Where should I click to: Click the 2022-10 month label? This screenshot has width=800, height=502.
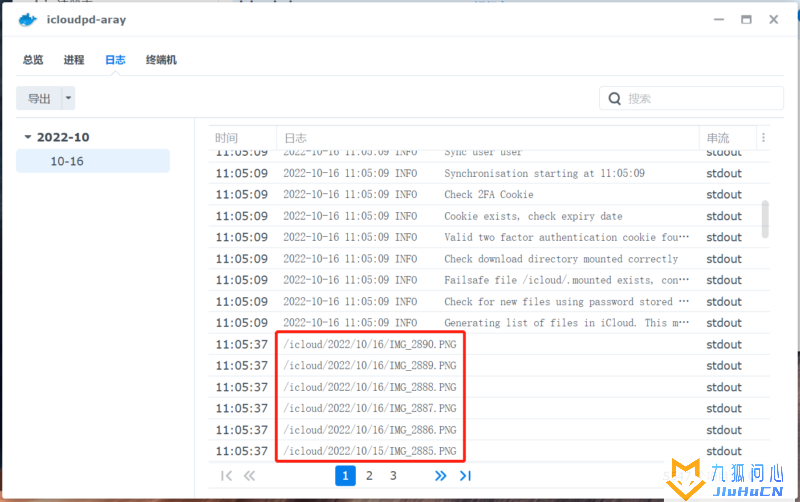(63, 137)
